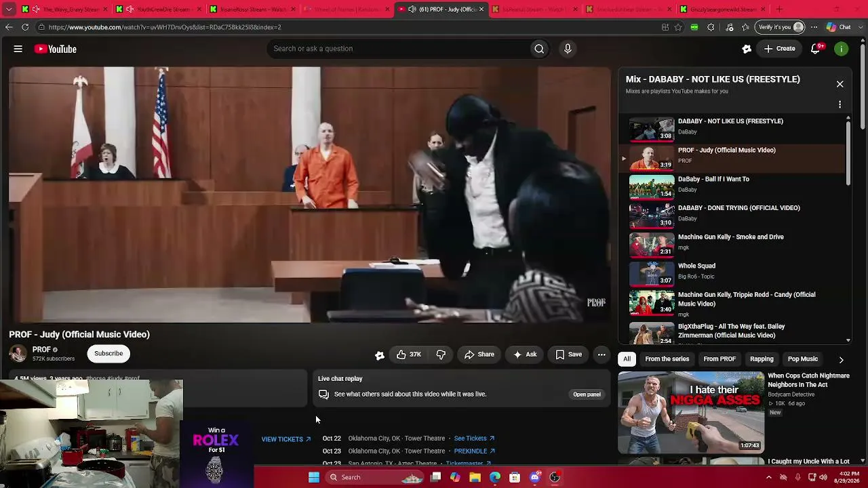Add this page to favorites with the star
The height and width of the screenshot is (488, 868).
678,27
